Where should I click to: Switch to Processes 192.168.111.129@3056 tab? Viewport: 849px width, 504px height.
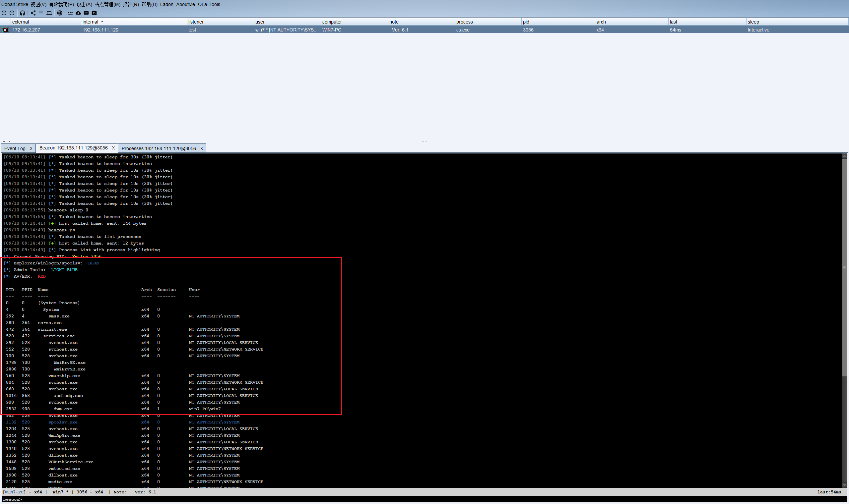click(159, 148)
